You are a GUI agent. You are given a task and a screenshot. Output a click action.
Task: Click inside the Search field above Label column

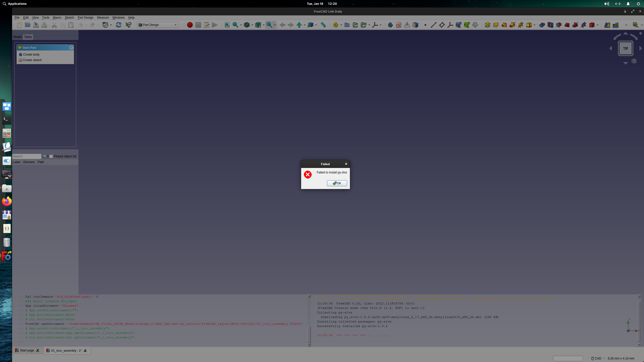[27, 156]
